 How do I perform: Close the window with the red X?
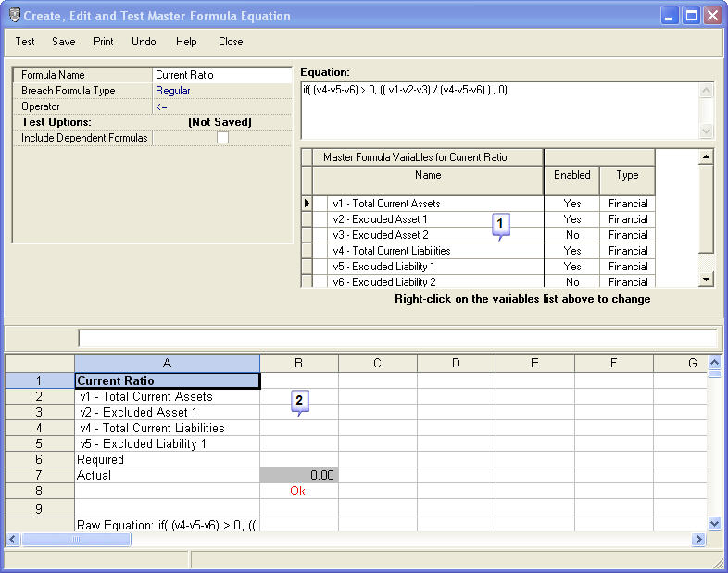click(712, 16)
